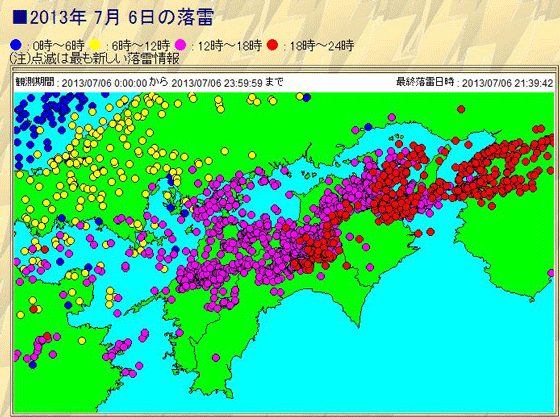This screenshot has width=560, height=417.
Task: Click the 6時～12時 legend label
Action: point(141,46)
